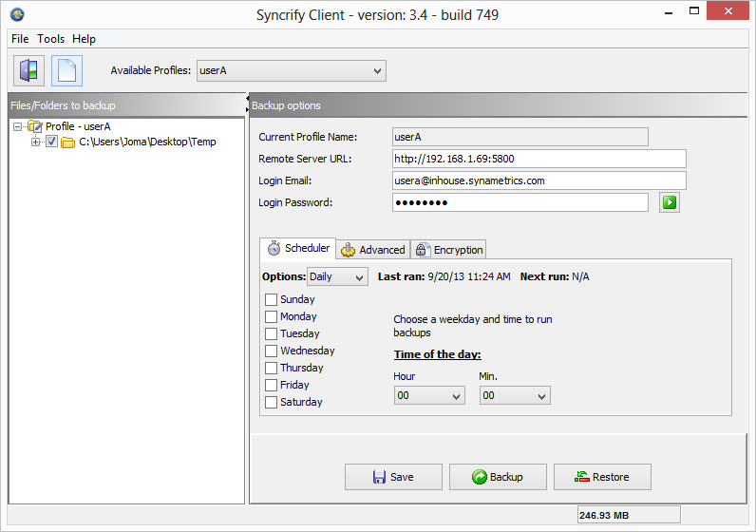Select the C:\Users\Joma\Desktop\Temp tree item
Image resolution: width=756 pixels, height=532 pixels.
click(x=147, y=142)
